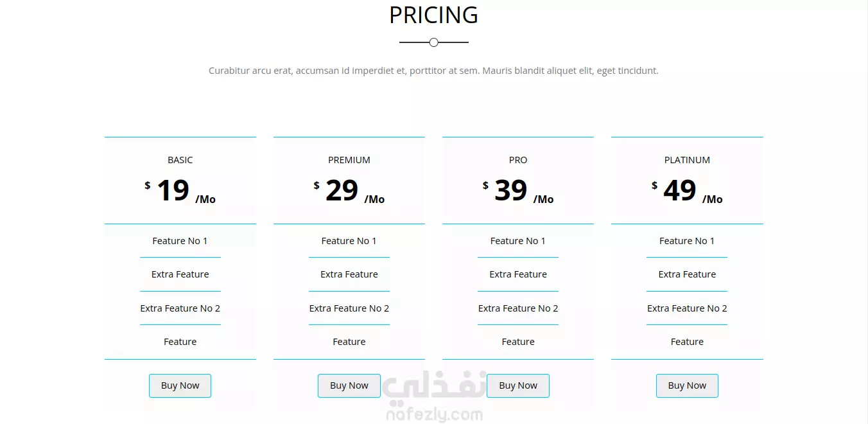The height and width of the screenshot is (424, 868).
Task: Click Buy Now under the Premium plan
Action: click(x=349, y=385)
